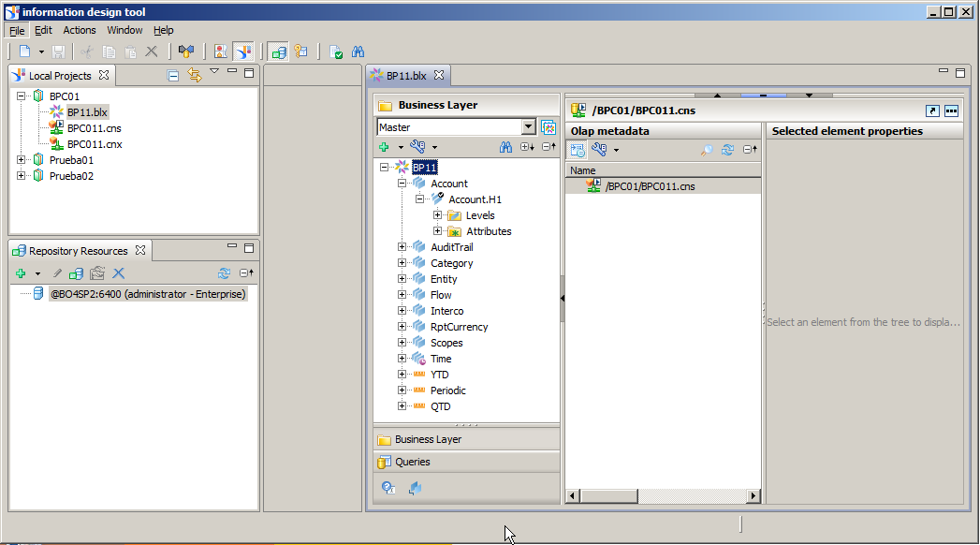Click the Link with Editor arrows icon
Viewport: 980px width, 545px height.
(195, 75)
